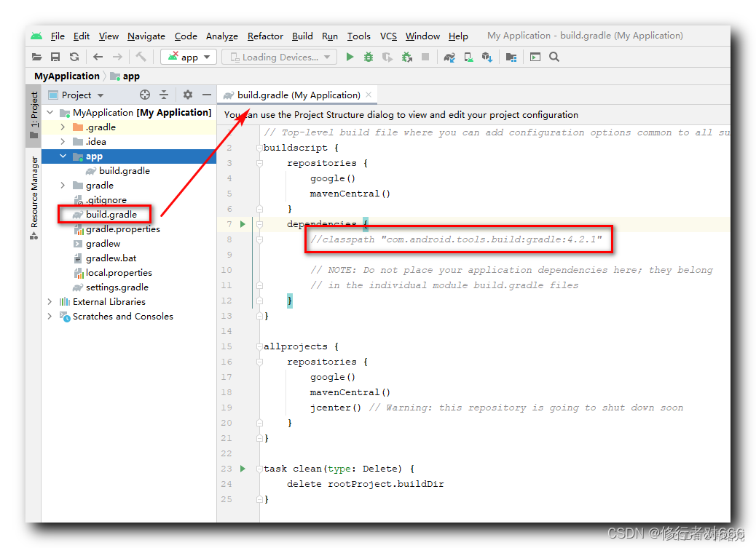
Task: Open Project panel settings gear
Action: pyautogui.click(x=187, y=95)
